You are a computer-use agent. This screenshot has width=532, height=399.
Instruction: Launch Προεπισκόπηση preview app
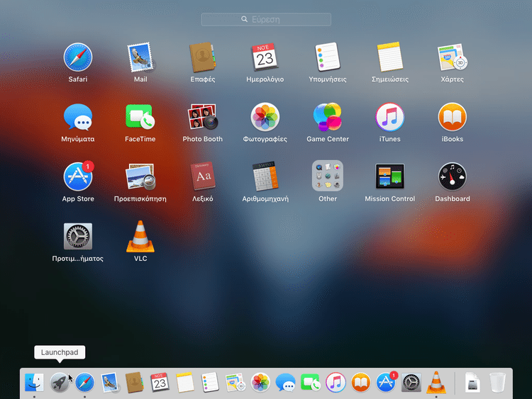[140, 176]
